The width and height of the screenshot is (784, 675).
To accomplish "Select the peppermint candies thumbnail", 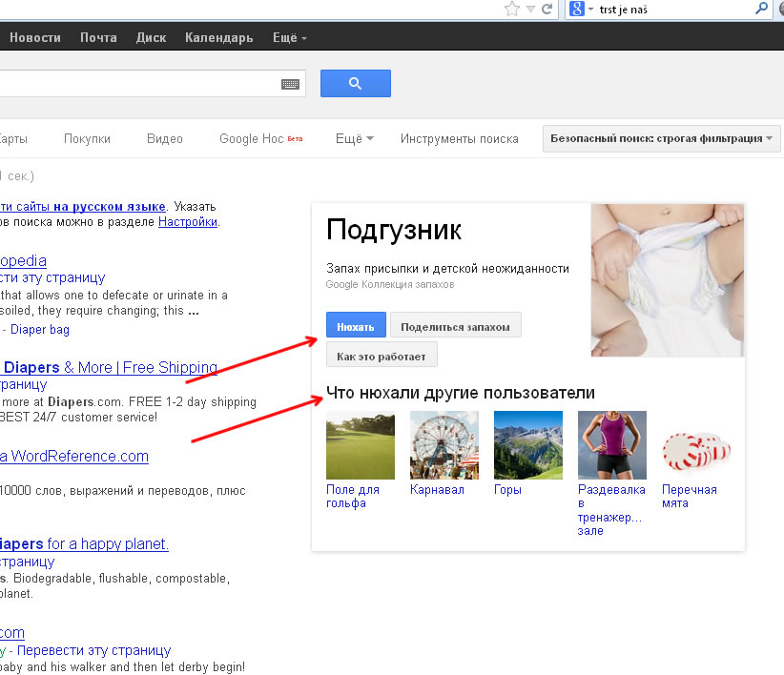I will point(695,445).
